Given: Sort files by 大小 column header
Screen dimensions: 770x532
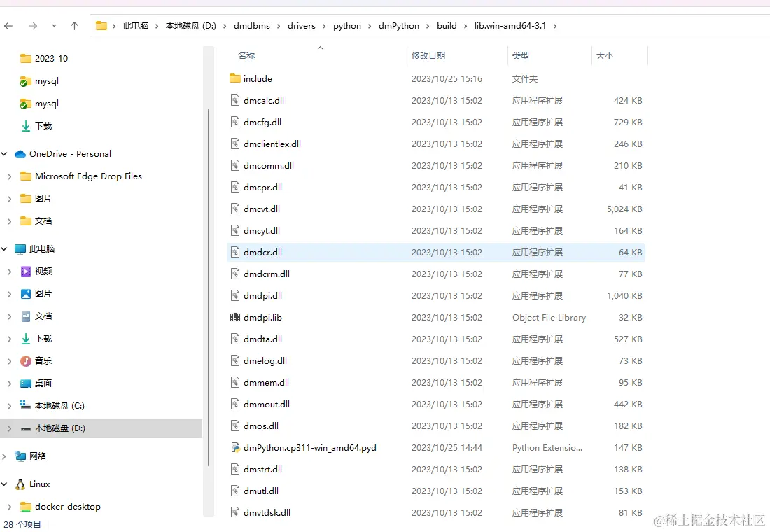Looking at the screenshot, I should 605,56.
